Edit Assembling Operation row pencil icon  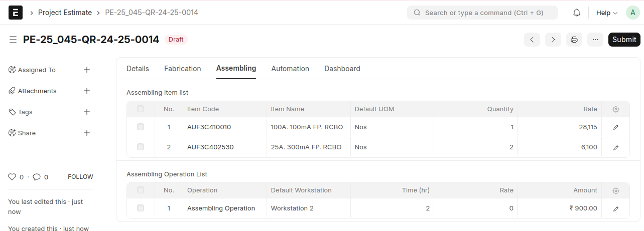tap(616, 208)
